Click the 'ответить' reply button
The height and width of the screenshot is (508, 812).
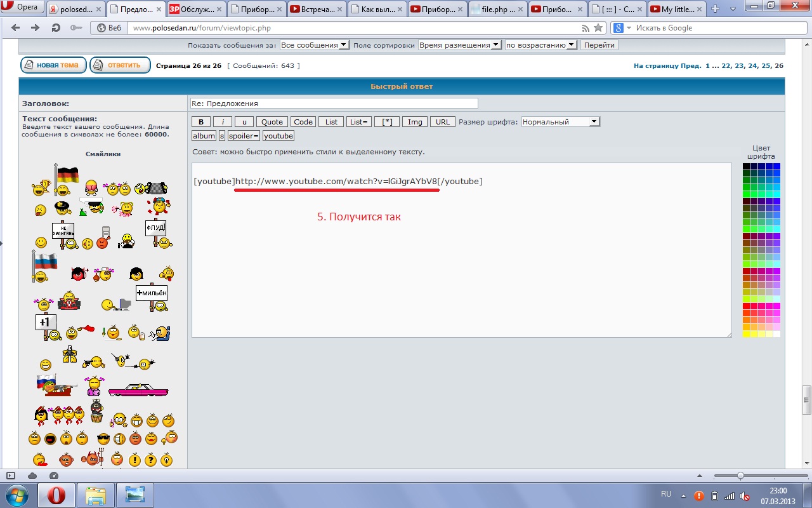coord(120,65)
